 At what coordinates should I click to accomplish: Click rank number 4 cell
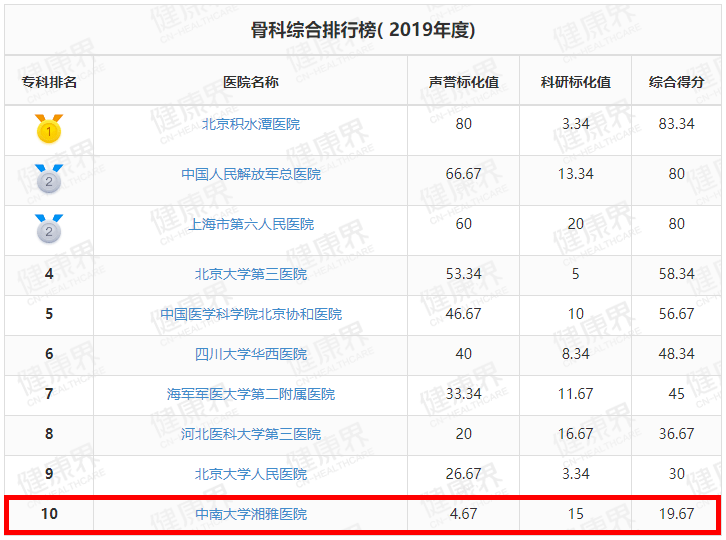(49, 274)
